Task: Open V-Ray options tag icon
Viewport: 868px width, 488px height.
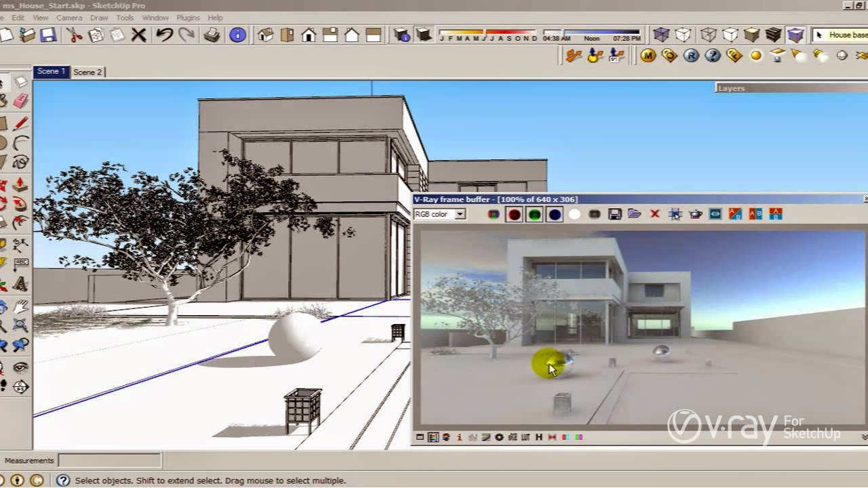Action: click(669, 56)
